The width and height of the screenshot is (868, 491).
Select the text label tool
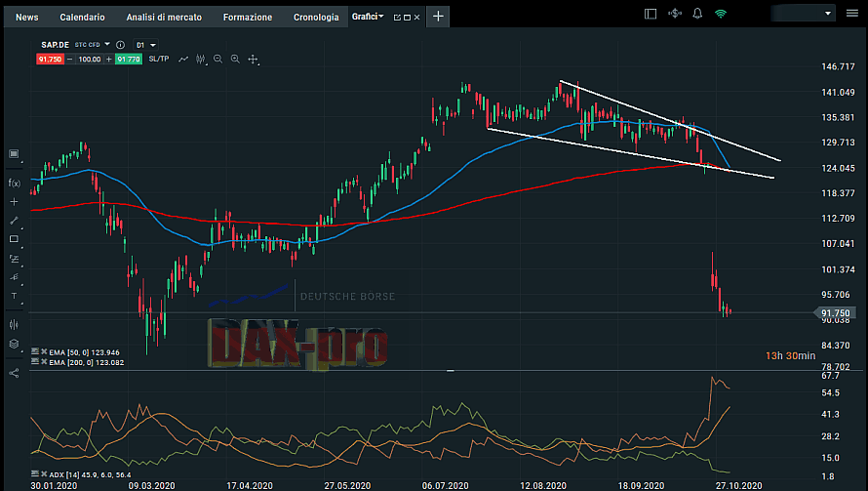click(x=14, y=296)
